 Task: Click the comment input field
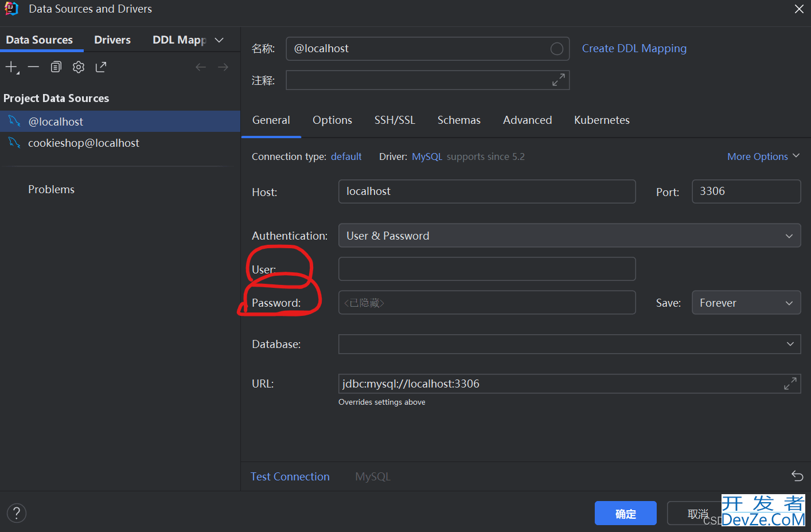(x=427, y=80)
